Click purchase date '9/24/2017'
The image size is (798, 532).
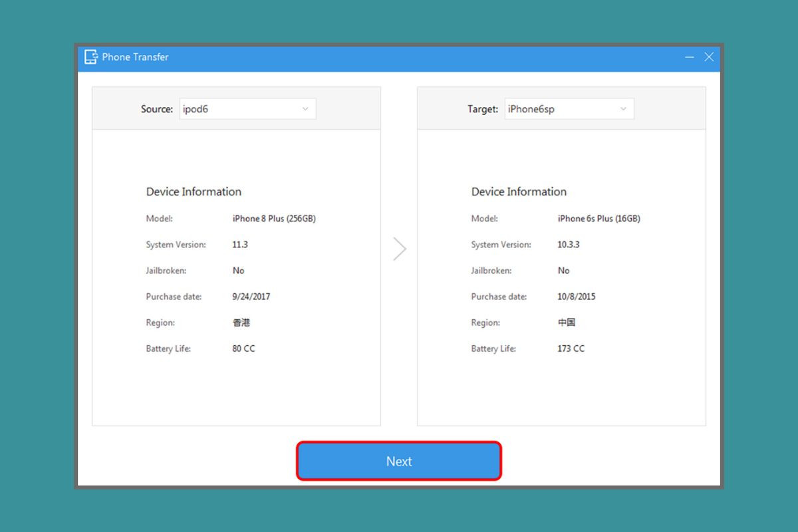pos(251,297)
